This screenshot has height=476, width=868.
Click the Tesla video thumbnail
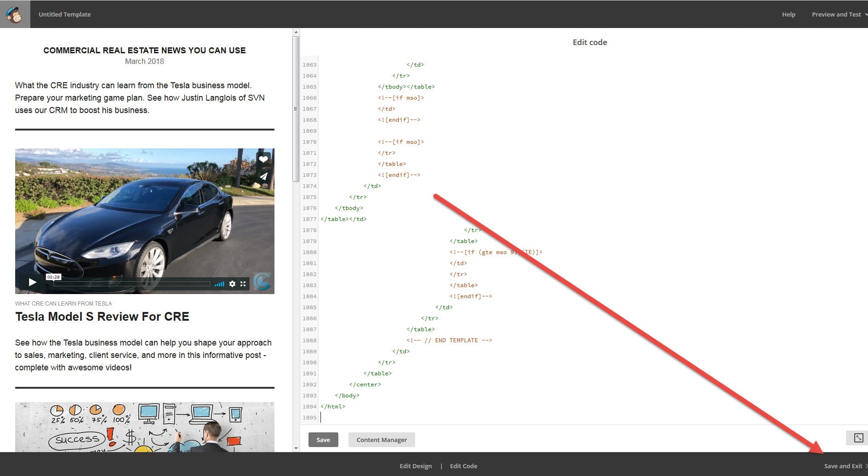point(144,221)
